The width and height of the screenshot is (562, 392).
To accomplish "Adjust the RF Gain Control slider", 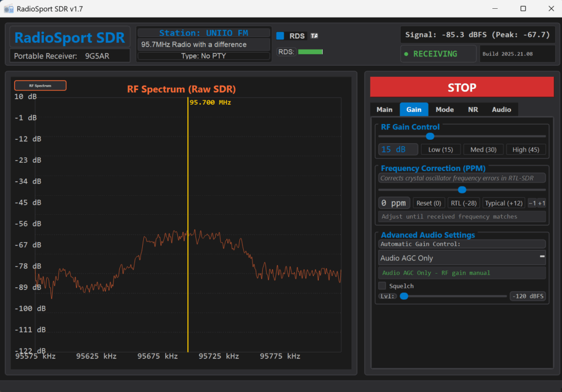I will (462, 137).
